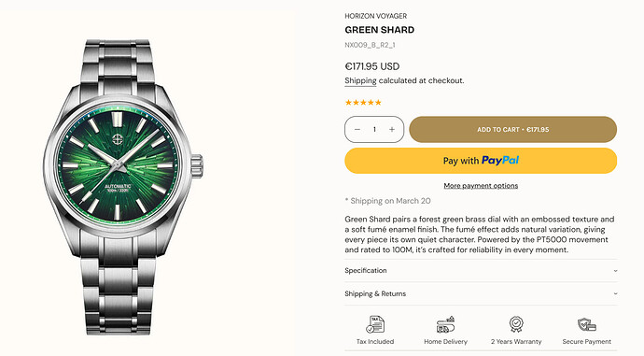This screenshot has height=356, width=644.
Task: Open the Shipping policy link
Action: pos(360,81)
